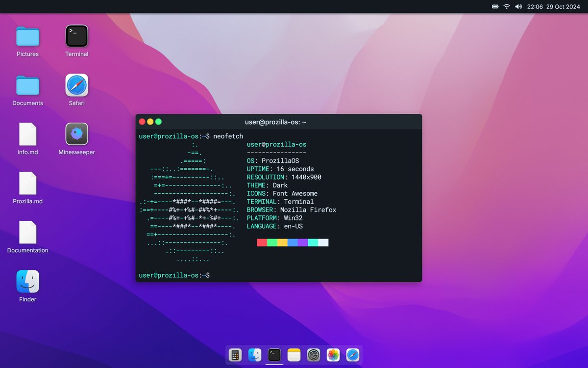
Task: Minimize the terminal with yellow button
Action: 150,122
